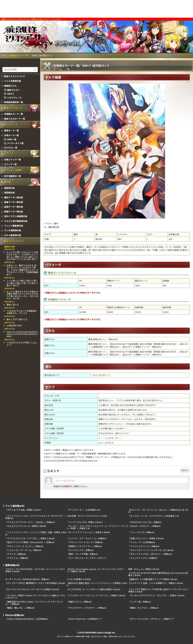The image size is (193, 644).
Task: Click the search icon in the Wiki search box
Action: pos(35,70)
